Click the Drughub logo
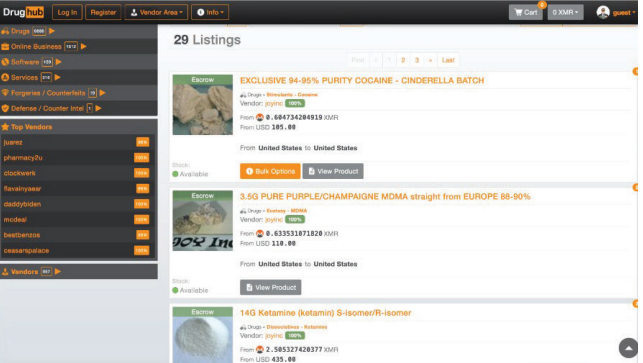Image resolution: width=643 pixels, height=363 pixels. pyautogui.click(x=23, y=12)
